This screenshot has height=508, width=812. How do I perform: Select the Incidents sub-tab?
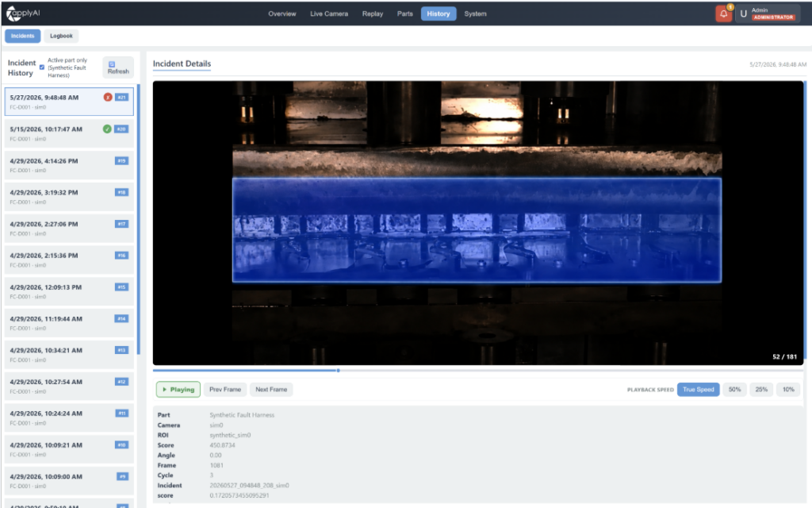point(23,36)
